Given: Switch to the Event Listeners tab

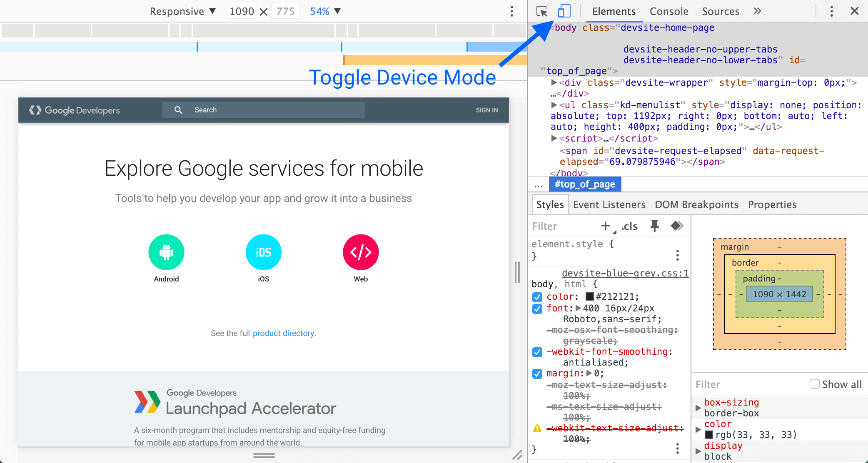Looking at the screenshot, I should (x=610, y=204).
